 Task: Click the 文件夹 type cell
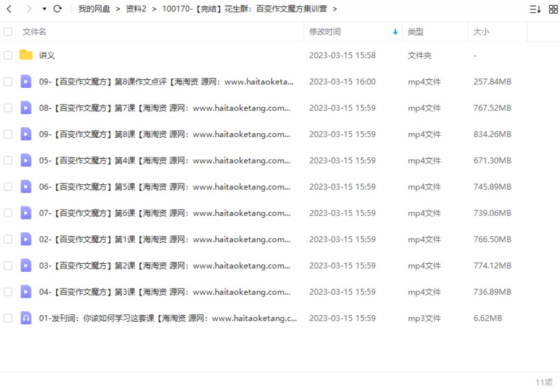tap(420, 55)
